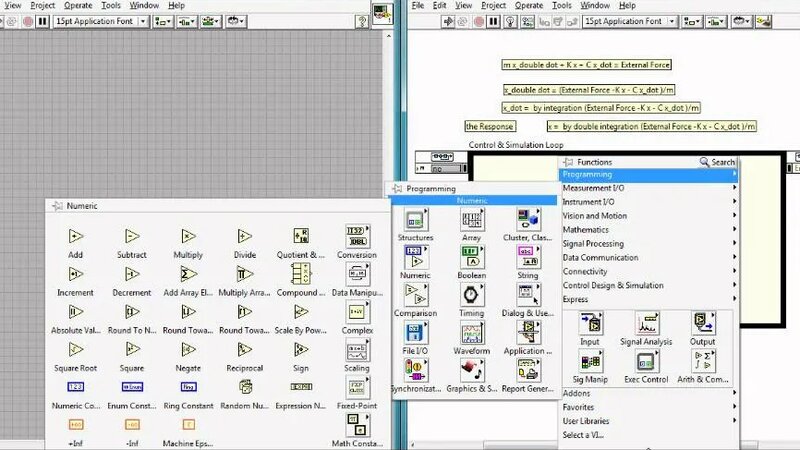Select Absolute Value function
The image size is (800, 450).
click(76, 312)
